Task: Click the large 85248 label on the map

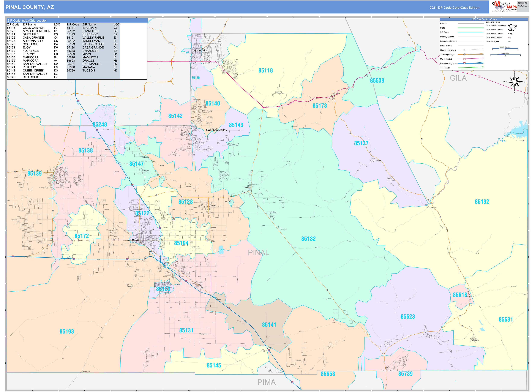Action: coord(100,125)
